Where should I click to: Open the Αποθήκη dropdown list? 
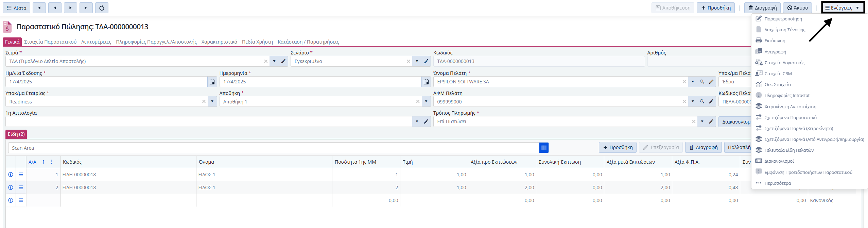pyautogui.click(x=426, y=101)
